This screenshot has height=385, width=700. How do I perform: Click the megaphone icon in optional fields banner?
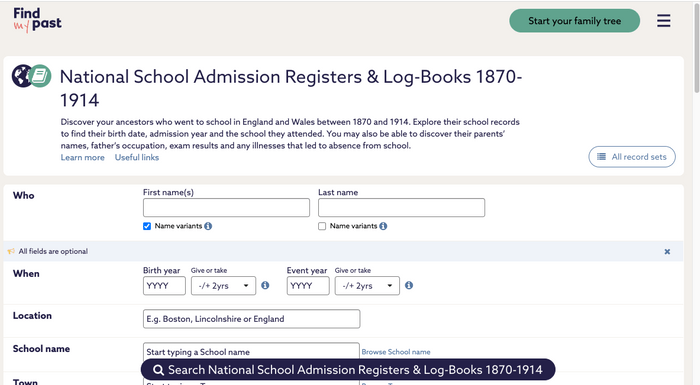pos(11,251)
